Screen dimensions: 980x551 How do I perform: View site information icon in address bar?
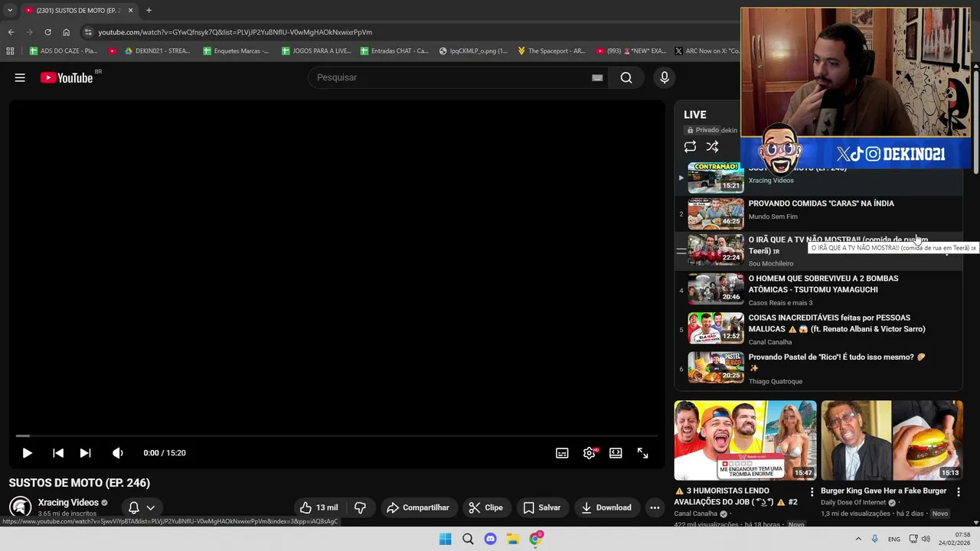88,32
